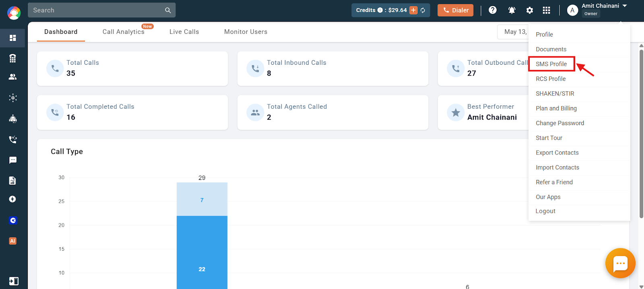644x289 pixels.
Task: Open the bot icon in sidebar
Action: 13,119
